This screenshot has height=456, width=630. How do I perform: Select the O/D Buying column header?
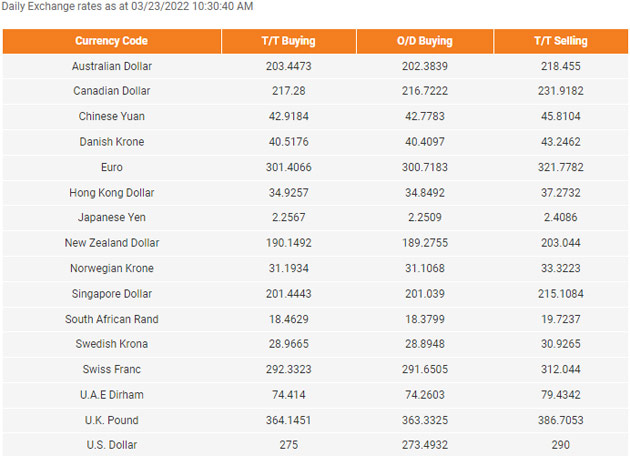pyautogui.click(x=425, y=41)
